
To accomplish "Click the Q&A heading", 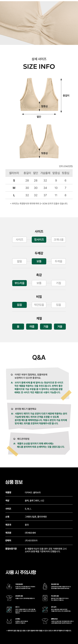I will click(x=39, y=357).
